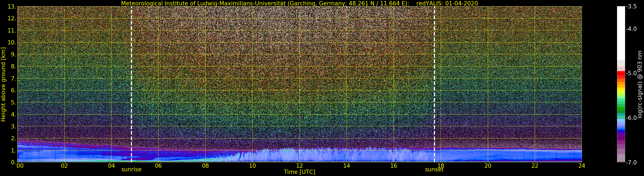Click the "11." height axis tick label

click(12, 31)
